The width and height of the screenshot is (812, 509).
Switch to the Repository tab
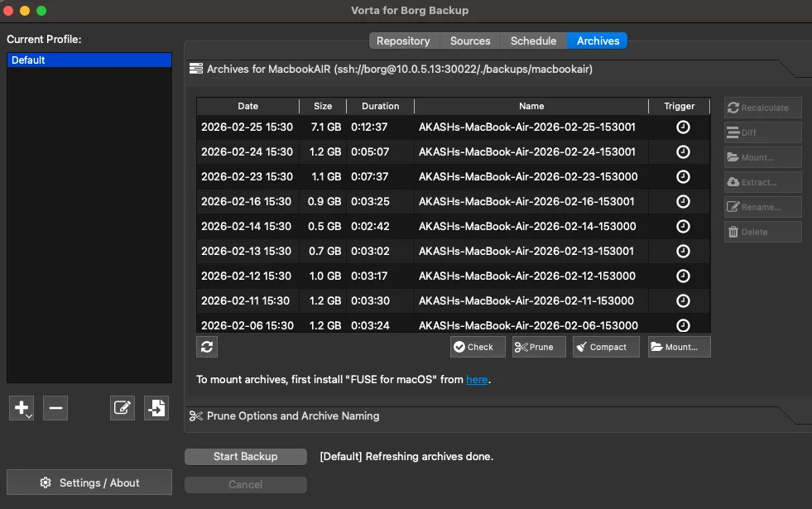403,41
